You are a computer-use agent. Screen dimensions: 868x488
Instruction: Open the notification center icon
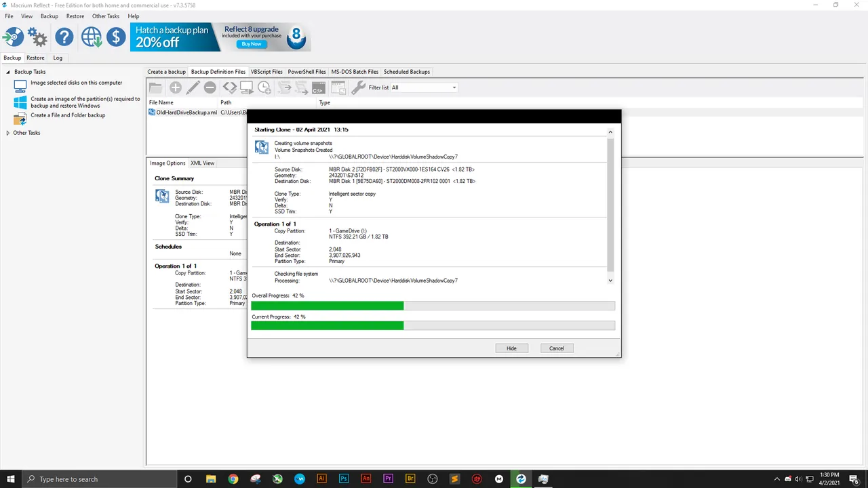point(855,479)
